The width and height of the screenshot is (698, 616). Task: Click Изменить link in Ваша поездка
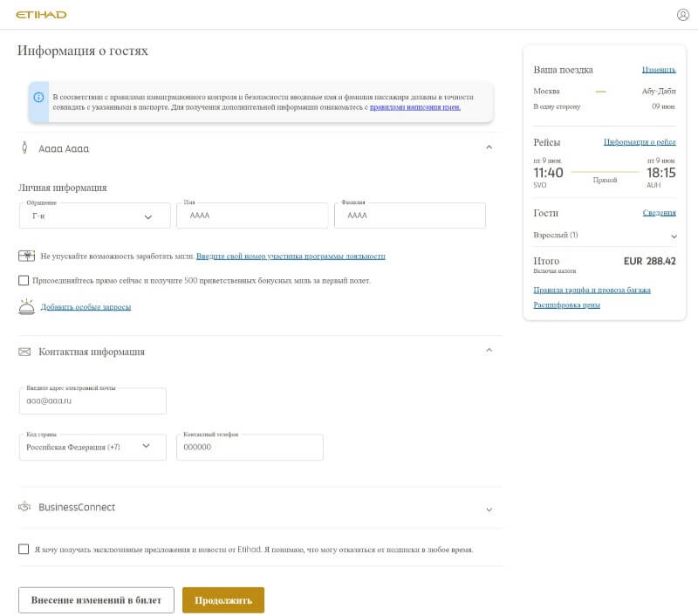[x=659, y=70]
